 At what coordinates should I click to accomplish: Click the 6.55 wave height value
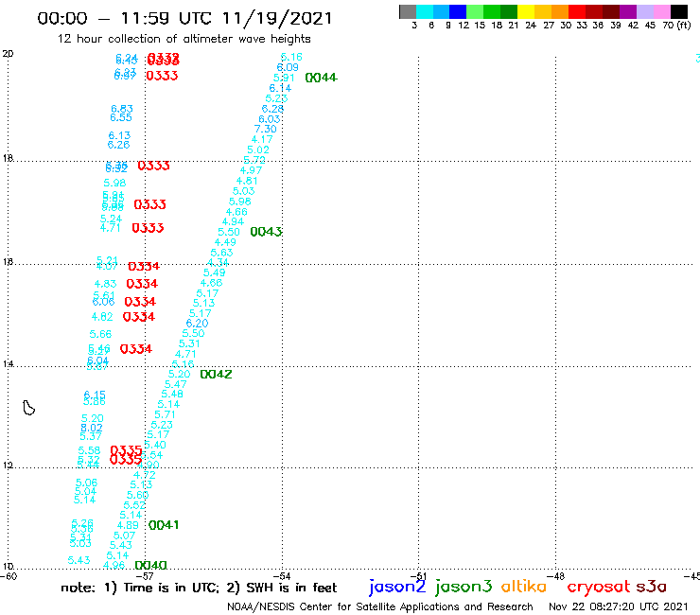point(121,118)
